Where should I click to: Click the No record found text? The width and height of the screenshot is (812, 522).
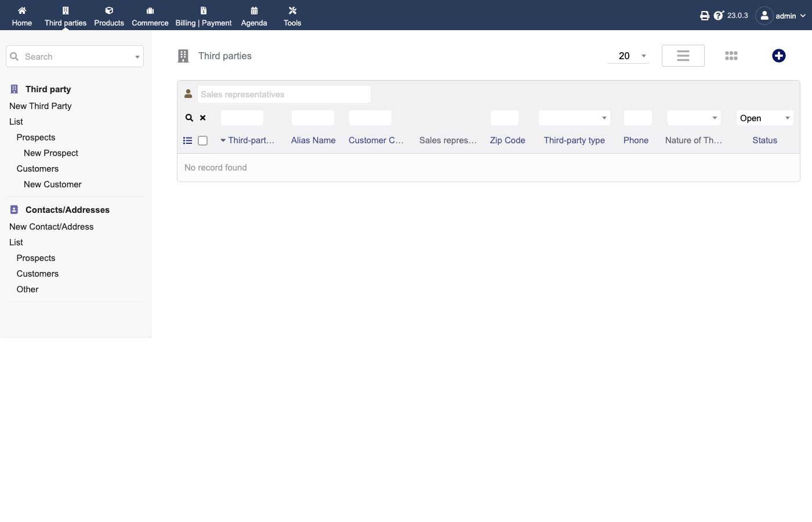pyautogui.click(x=216, y=168)
